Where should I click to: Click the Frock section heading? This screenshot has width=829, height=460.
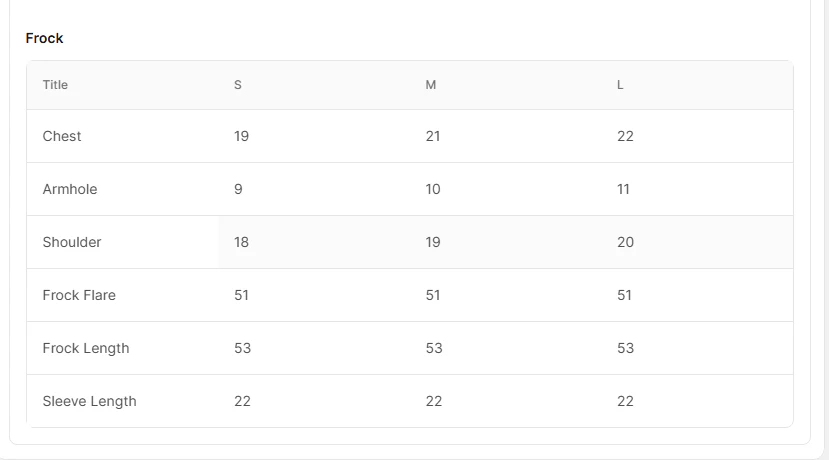[x=44, y=38]
